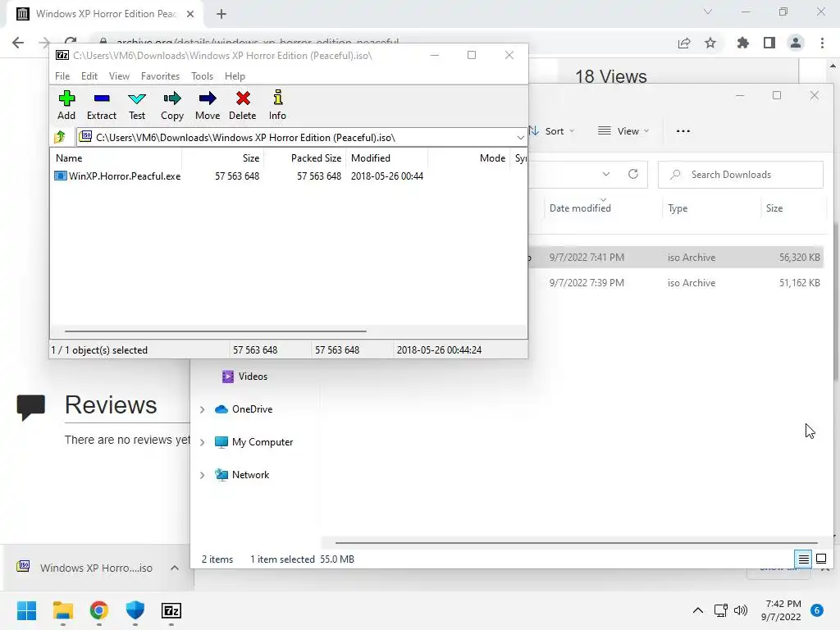840x630 pixels.
Task: Share this page from Chrome toolbar
Action: (x=684, y=43)
